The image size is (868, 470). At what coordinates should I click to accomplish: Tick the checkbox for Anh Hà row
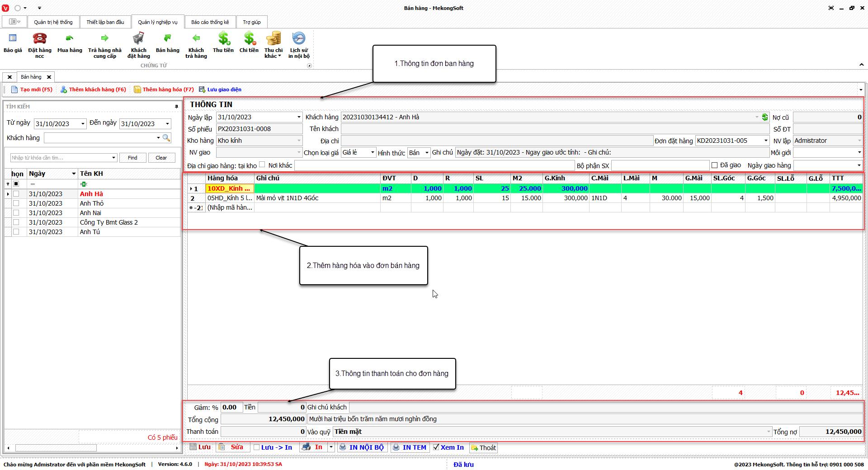(16, 194)
